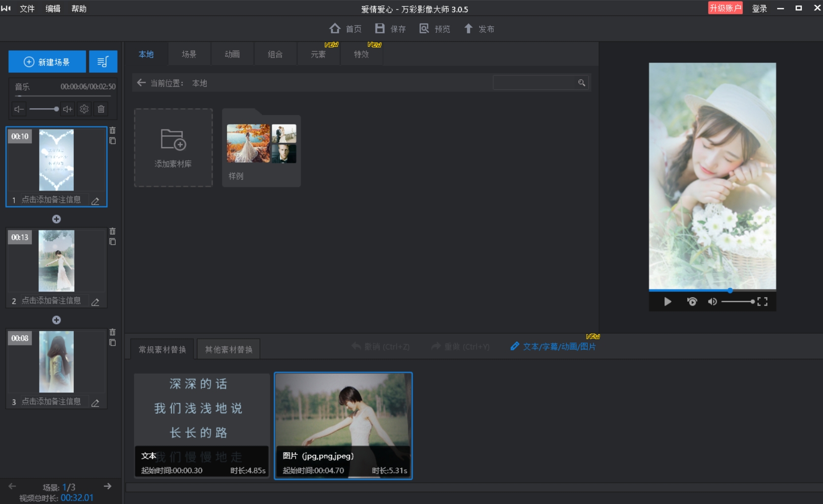Go to next scene with right arrow

click(x=107, y=486)
